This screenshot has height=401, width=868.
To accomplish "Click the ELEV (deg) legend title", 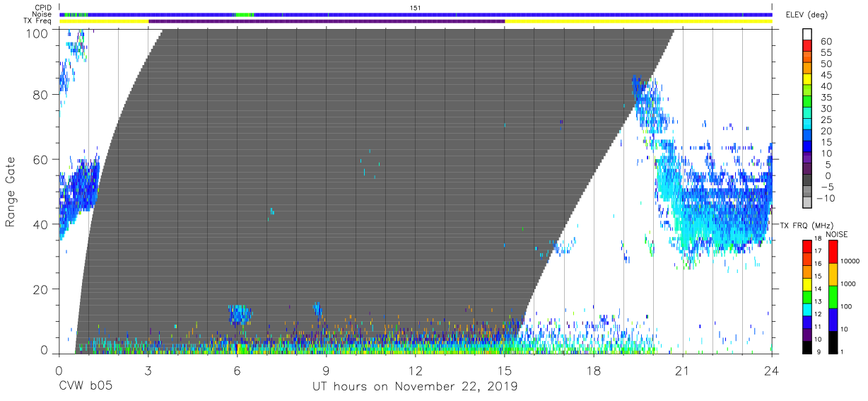I will click(x=809, y=15).
